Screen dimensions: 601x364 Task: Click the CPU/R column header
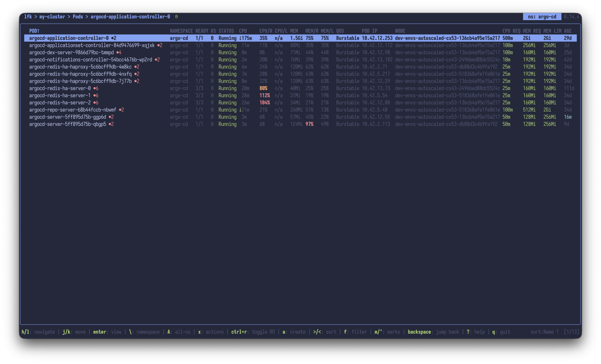click(266, 31)
